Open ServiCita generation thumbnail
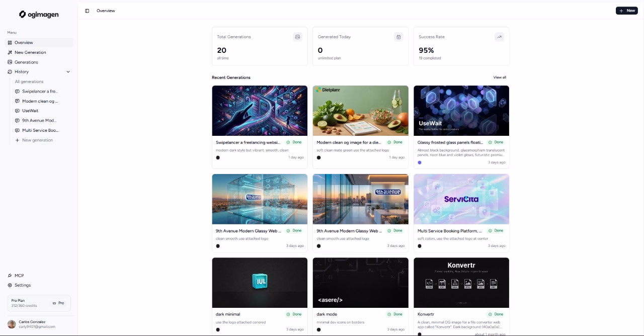644x336 pixels. [x=461, y=199]
